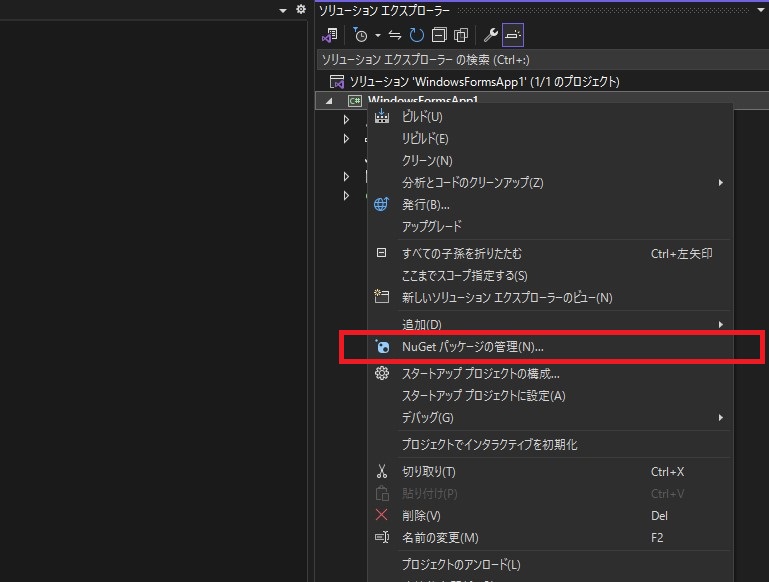769x582 pixels.
Task: Click rename icon for 名前の変更(M)
Action: pos(382,537)
